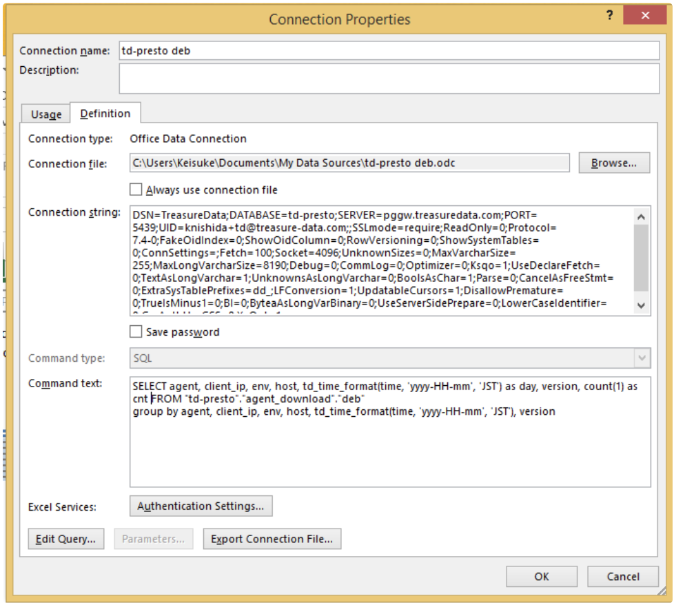Close the Connection Properties dialog
685x616 pixels.
click(646, 17)
